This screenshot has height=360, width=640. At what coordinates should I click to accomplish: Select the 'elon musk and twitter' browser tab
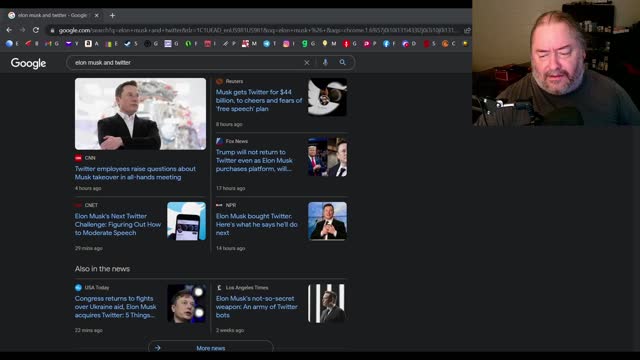[52, 16]
